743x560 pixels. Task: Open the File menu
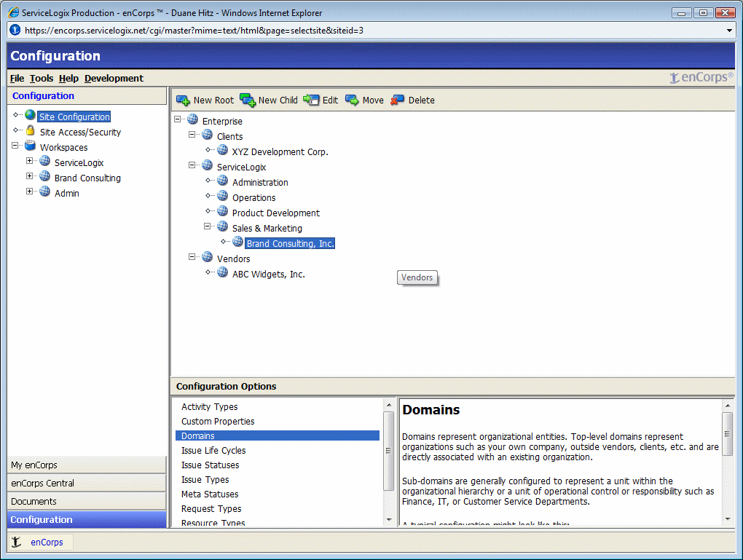[x=17, y=78]
